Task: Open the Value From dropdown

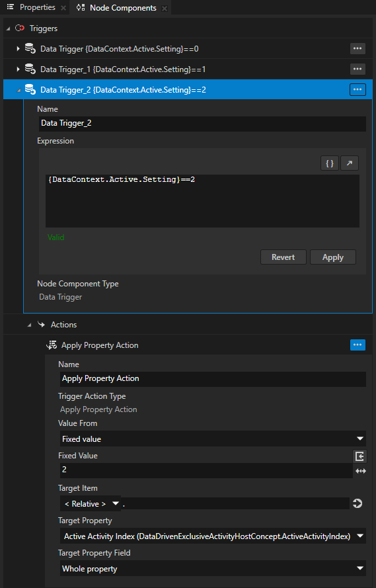Action: (213, 439)
